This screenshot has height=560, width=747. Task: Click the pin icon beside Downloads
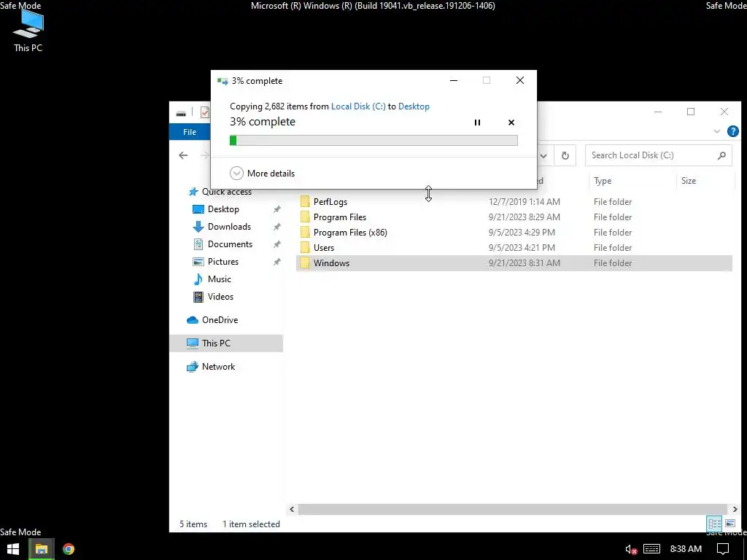click(x=276, y=227)
